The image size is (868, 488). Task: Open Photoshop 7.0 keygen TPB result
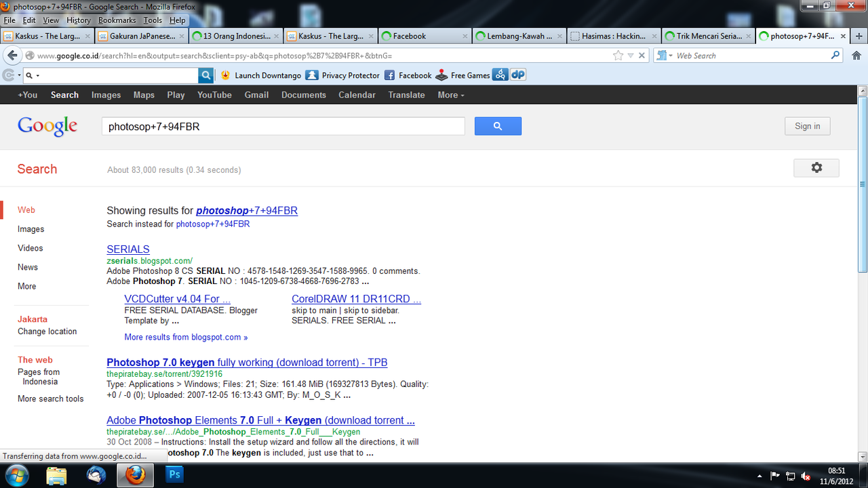[x=247, y=363]
